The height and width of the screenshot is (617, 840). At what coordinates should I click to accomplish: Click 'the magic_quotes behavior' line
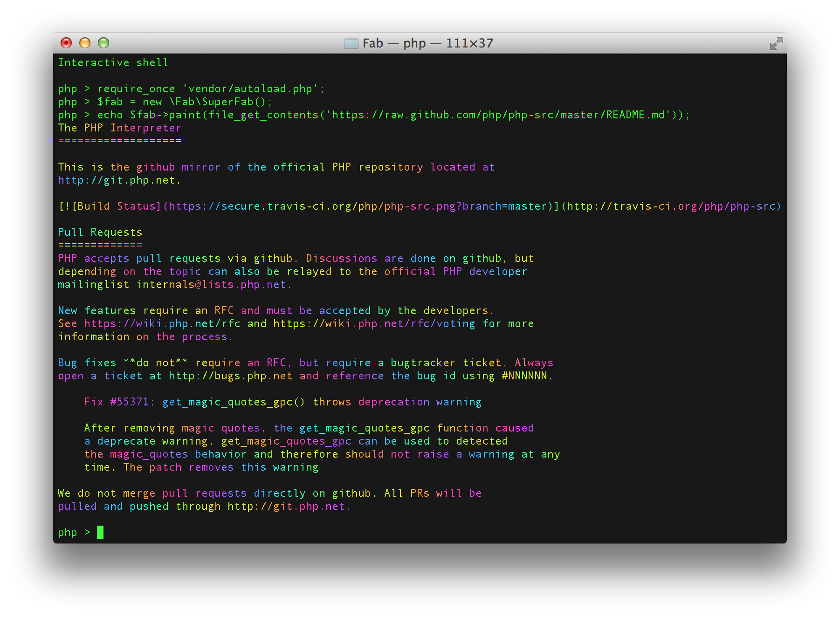click(322, 454)
